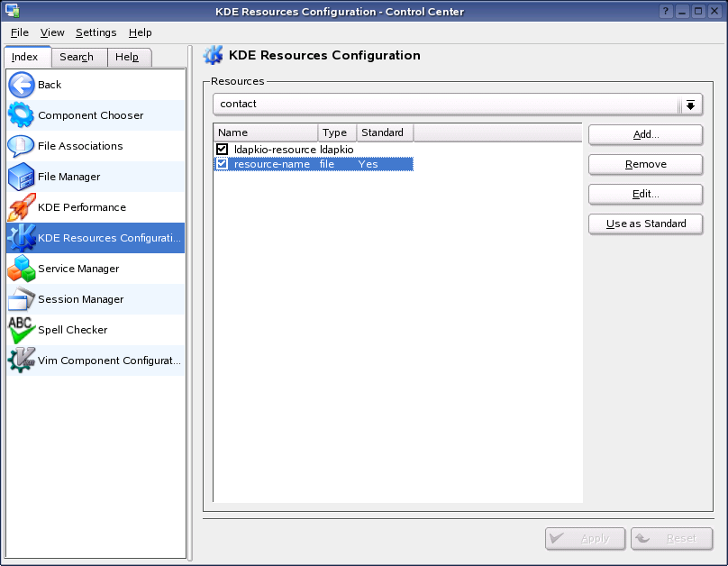
Task: Sort by the Name column header
Action: [266, 132]
